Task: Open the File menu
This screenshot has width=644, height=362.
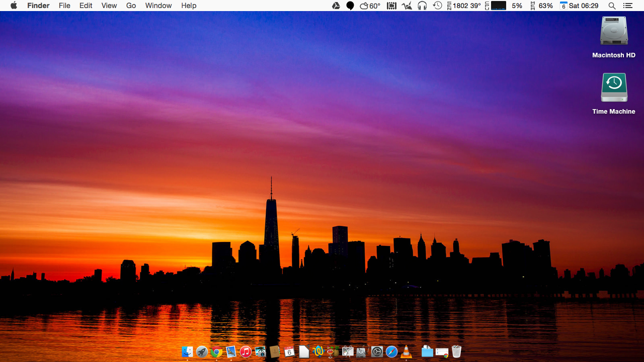Action: pyautogui.click(x=64, y=6)
